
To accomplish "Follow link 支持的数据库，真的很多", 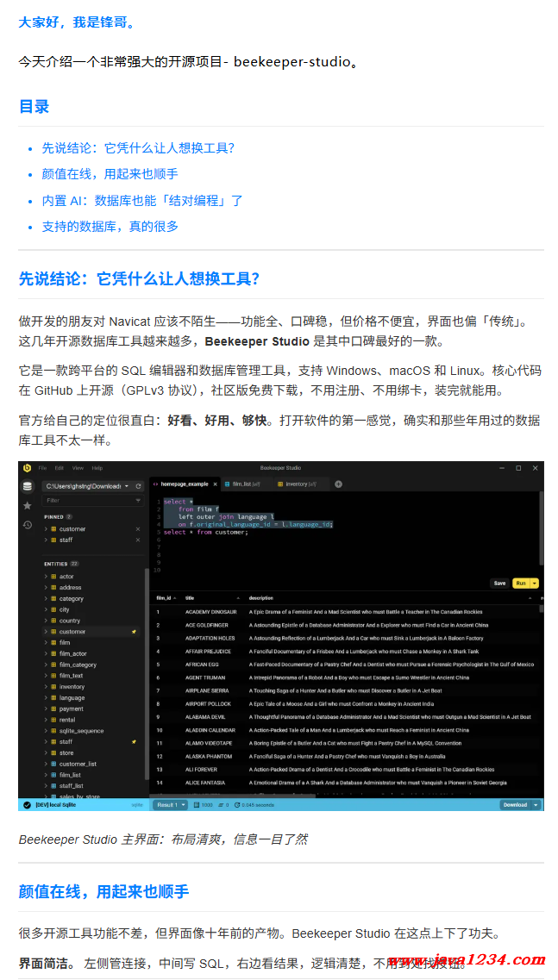I will 110,226.
